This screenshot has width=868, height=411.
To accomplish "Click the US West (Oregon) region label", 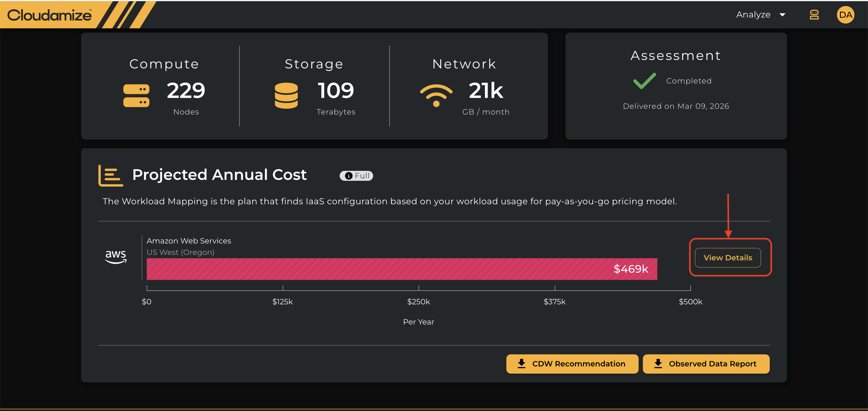I will [x=180, y=252].
